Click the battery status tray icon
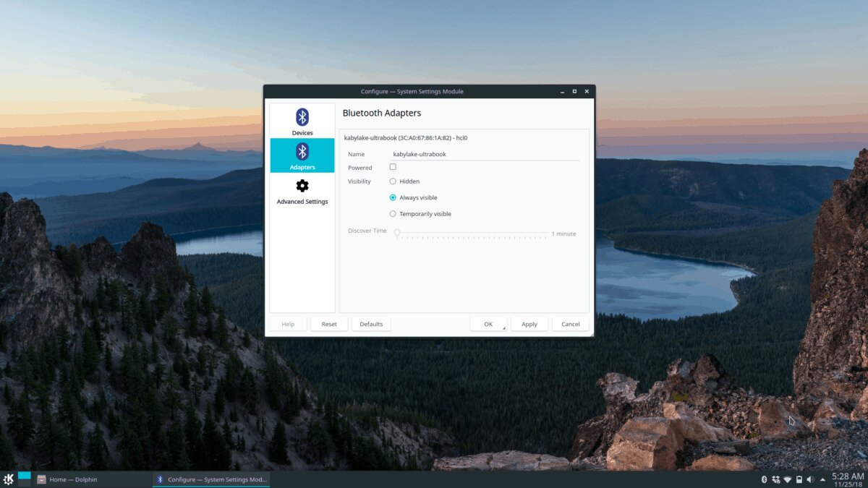The height and width of the screenshot is (488, 868). (x=799, y=479)
